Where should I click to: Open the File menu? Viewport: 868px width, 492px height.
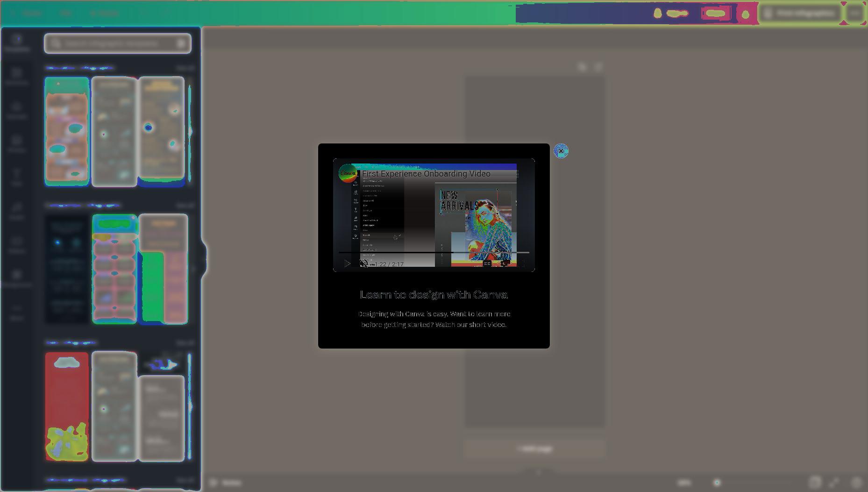(x=65, y=13)
